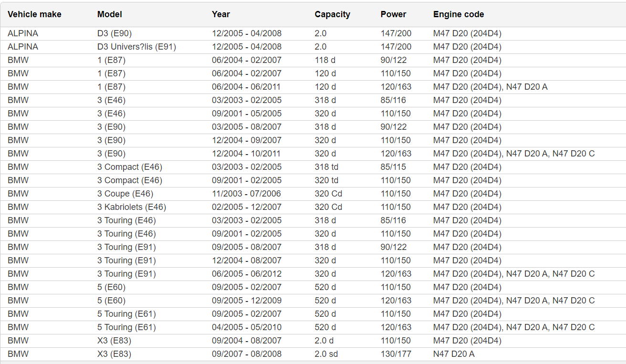This screenshot has width=626, height=364.
Task: Click the Year column header
Action: click(x=221, y=14)
